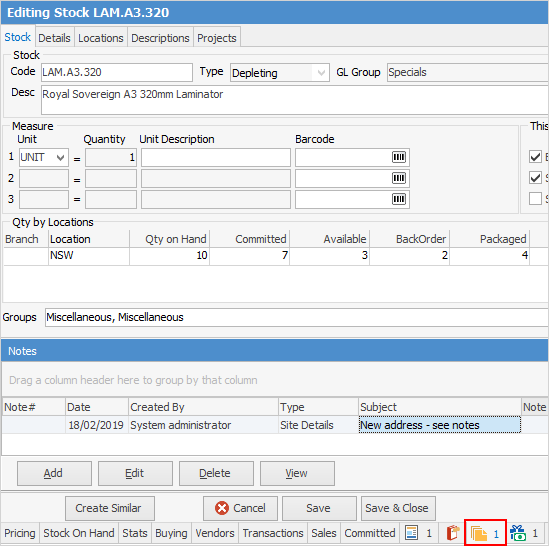Open the red catalogue book icon tab

tap(452, 533)
